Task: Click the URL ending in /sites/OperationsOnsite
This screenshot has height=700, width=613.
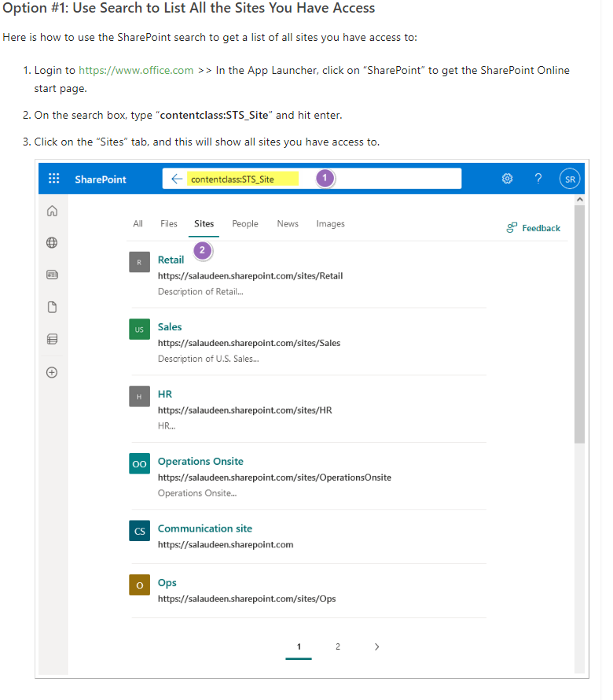Action: [274, 477]
